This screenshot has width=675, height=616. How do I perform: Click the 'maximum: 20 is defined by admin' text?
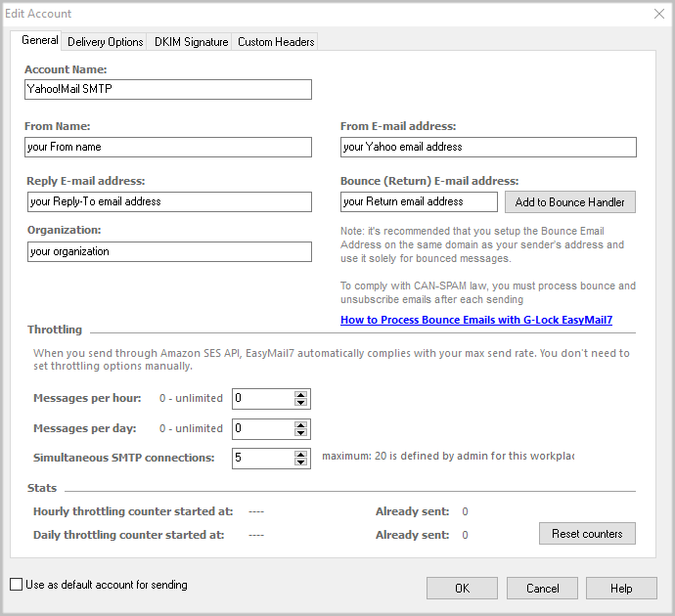tap(448, 456)
